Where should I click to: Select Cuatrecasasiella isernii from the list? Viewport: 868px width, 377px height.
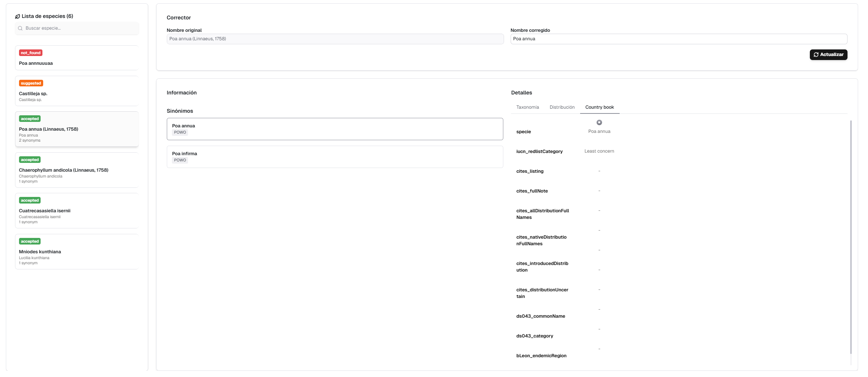pyautogui.click(x=77, y=211)
